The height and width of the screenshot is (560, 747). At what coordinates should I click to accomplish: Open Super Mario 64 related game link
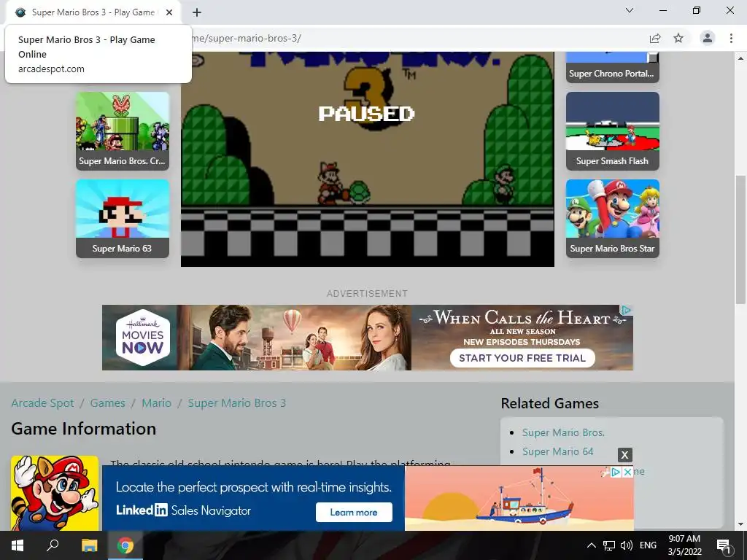tap(558, 451)
